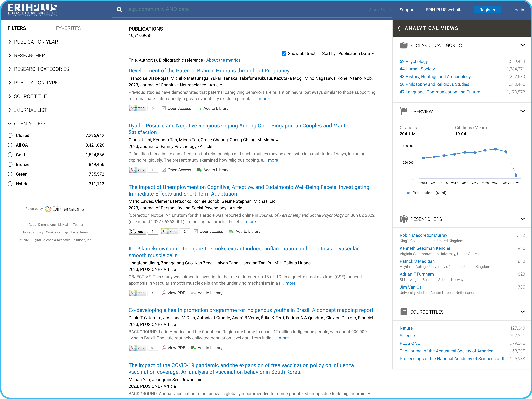This screenshot has width=532, height=399.
Task: Click Citations badge on Unemployment article
Action: (x=137, y=231)
